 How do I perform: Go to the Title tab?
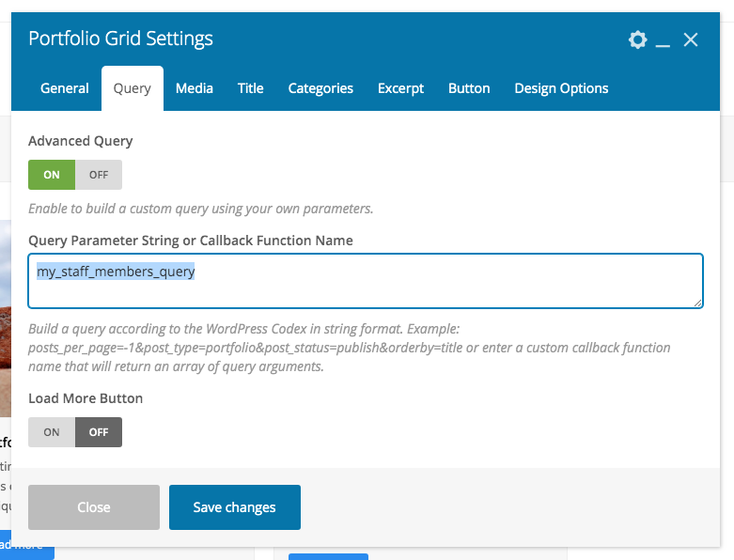click(x=251, y=88)
